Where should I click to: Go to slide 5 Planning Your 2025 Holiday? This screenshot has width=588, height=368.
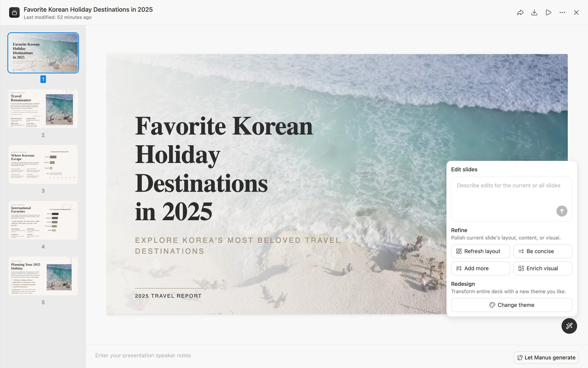point(43,276)
